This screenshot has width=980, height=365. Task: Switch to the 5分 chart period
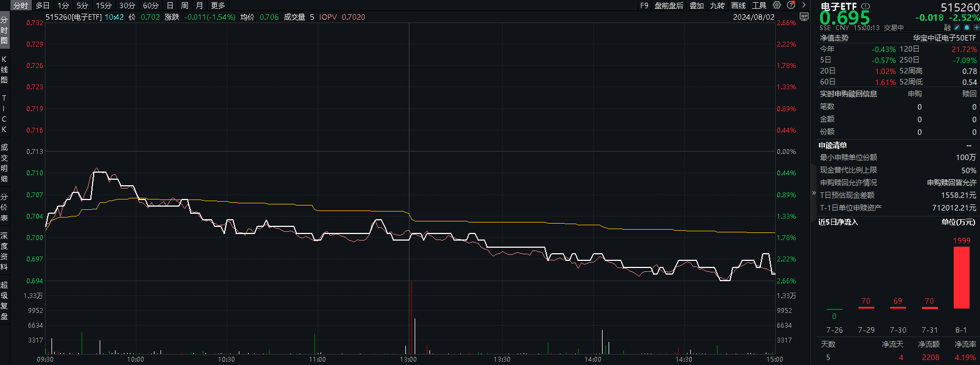point(83,5)
